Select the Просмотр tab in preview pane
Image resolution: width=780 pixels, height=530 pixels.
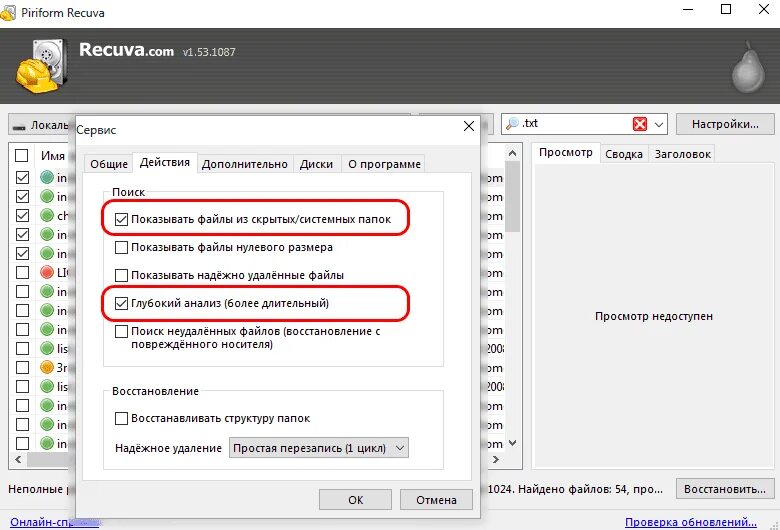[566, 152]
